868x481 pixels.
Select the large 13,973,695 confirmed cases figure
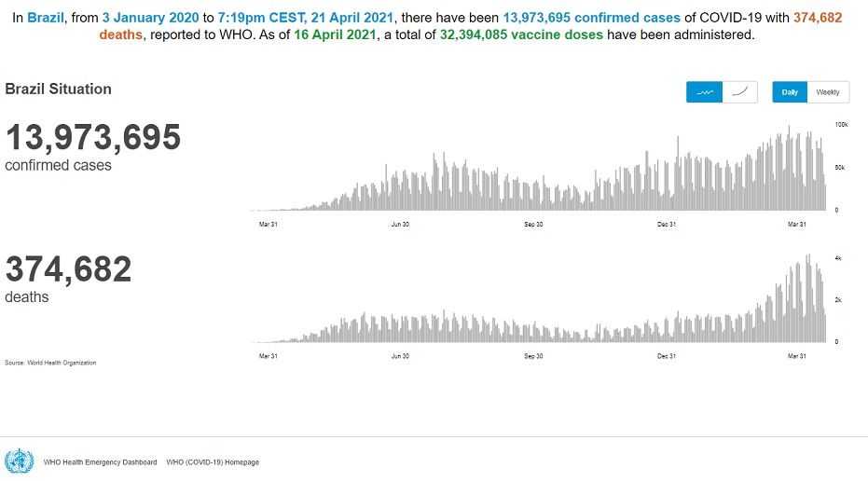(x=93, y=137)
